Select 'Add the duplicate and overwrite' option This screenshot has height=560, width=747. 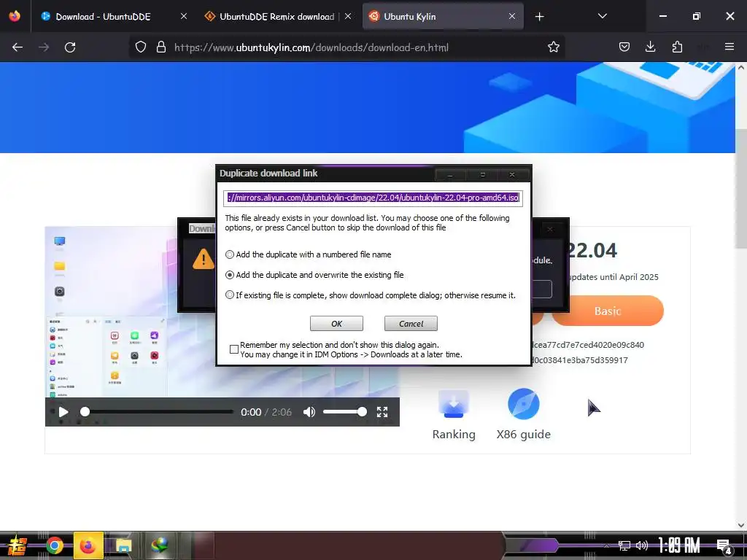click(x=230, y=275)
